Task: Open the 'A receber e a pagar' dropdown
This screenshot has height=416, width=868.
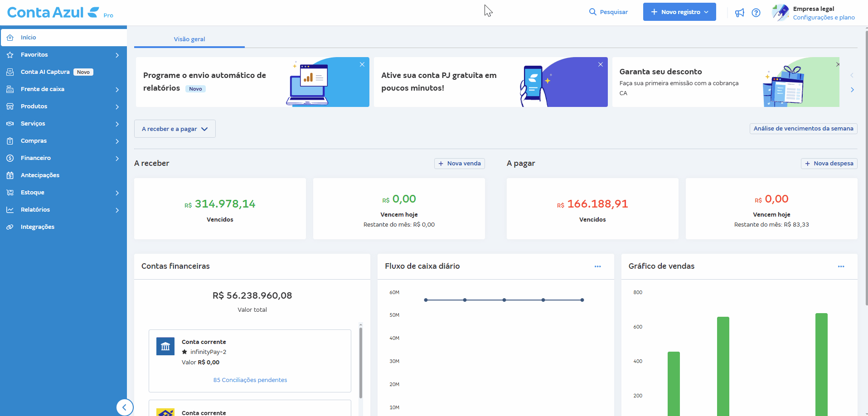Action: (175, 129)
